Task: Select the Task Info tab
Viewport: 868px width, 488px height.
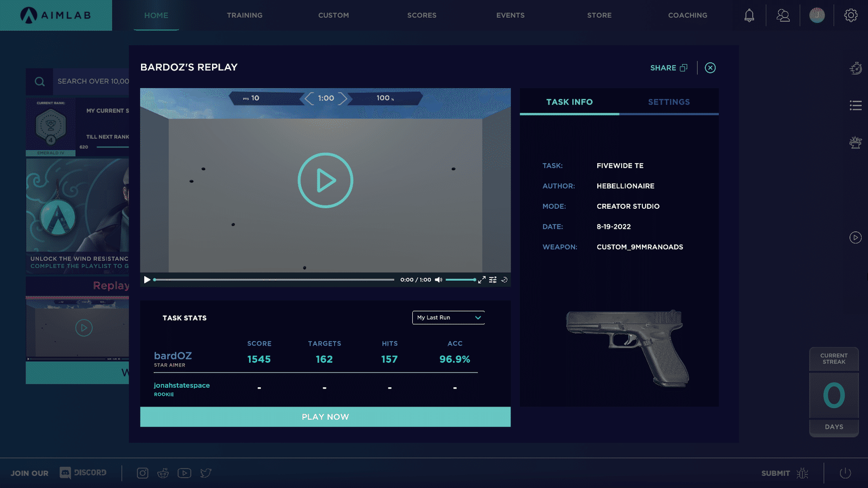Action: click(x=570, y=102)
